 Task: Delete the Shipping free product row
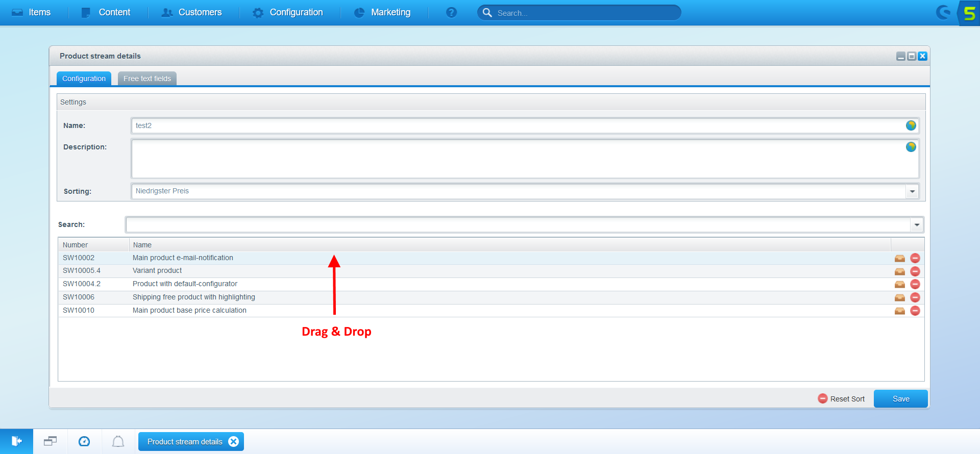(x=915, y=297)
